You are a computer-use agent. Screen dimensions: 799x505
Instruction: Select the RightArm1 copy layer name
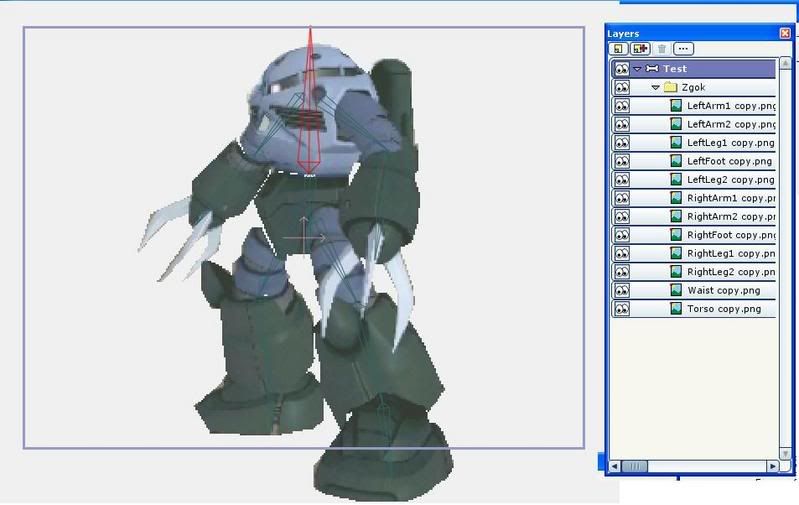tap(731, 198)
